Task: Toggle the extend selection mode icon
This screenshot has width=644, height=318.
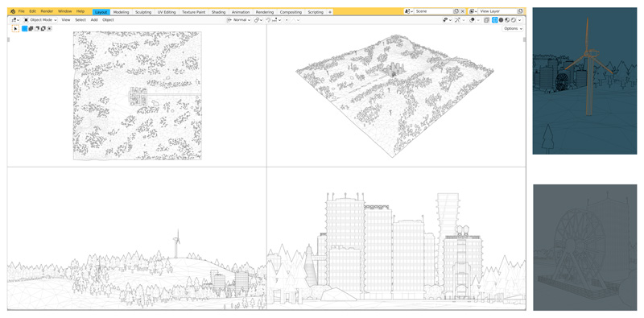Action: (31, 28)
